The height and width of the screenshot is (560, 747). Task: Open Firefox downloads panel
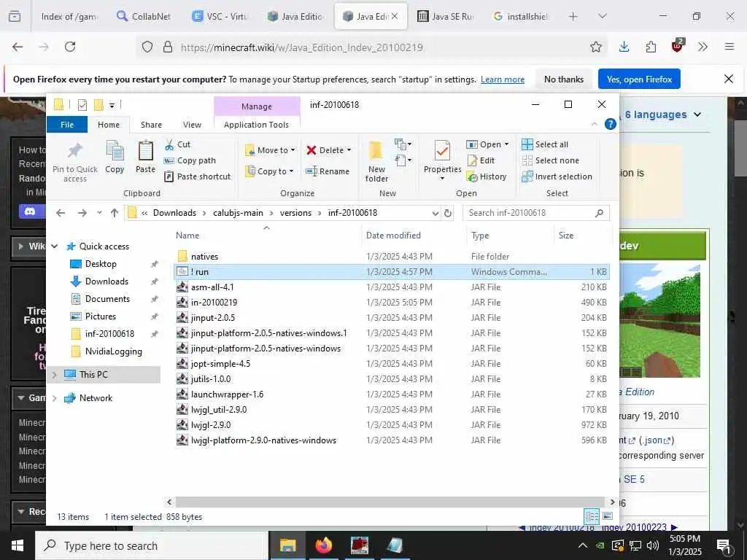(624, 47)
